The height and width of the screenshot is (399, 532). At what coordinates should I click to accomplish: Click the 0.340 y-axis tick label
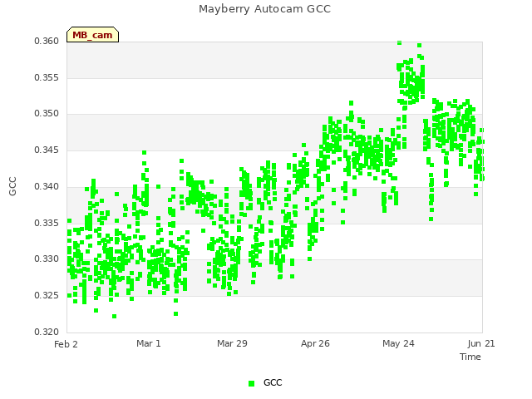47,186
